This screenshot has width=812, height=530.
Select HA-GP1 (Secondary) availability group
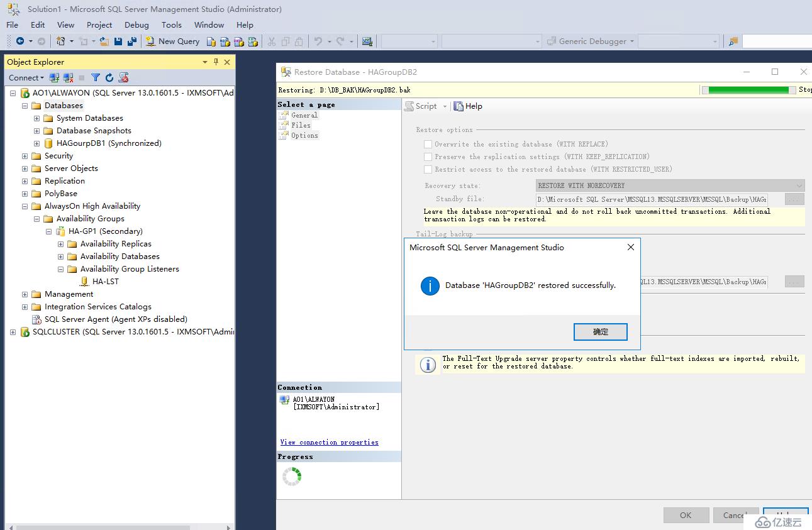click(105, 231)
